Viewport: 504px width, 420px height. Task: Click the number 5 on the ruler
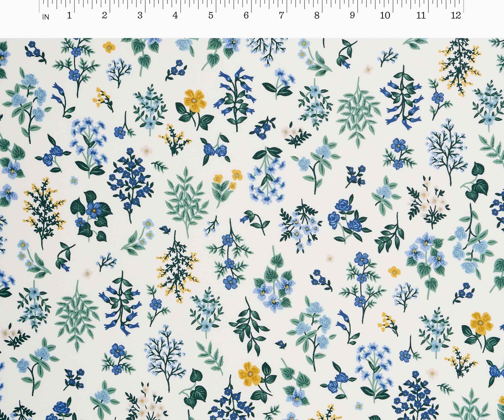point(211,16)
